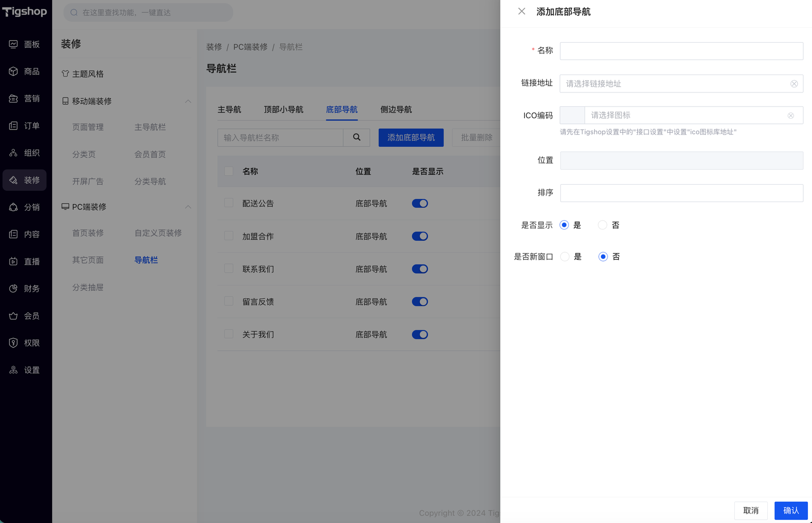Open the 面板 dashboard sidebar icon
The width and height of the screenshot is (812, 523).
point(13,44)
